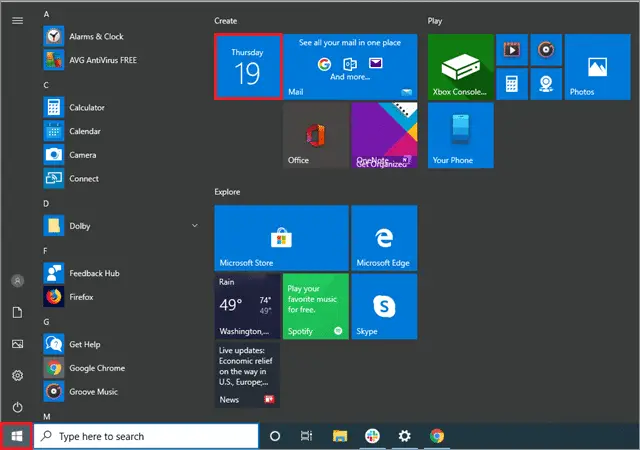Click the Windows Start button
640x450 pixels.
tap(17, 436)
